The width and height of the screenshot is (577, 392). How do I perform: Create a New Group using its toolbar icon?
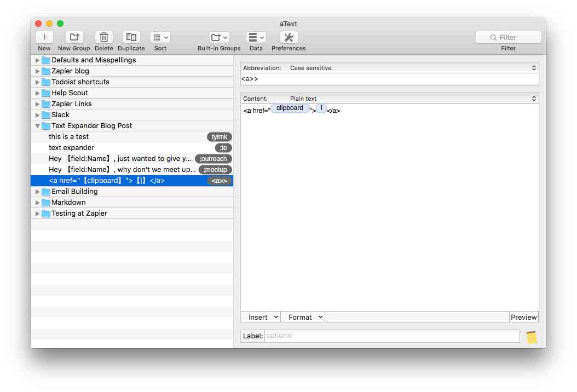tap(73, 37)
